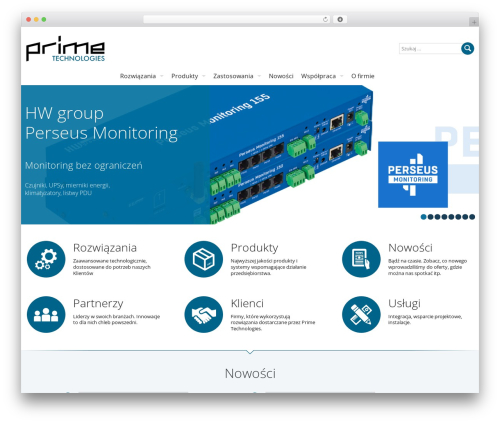Screen dimensions: 500x423
Task: Click the large Nowości heading at bottom
Action: point(250,374)
